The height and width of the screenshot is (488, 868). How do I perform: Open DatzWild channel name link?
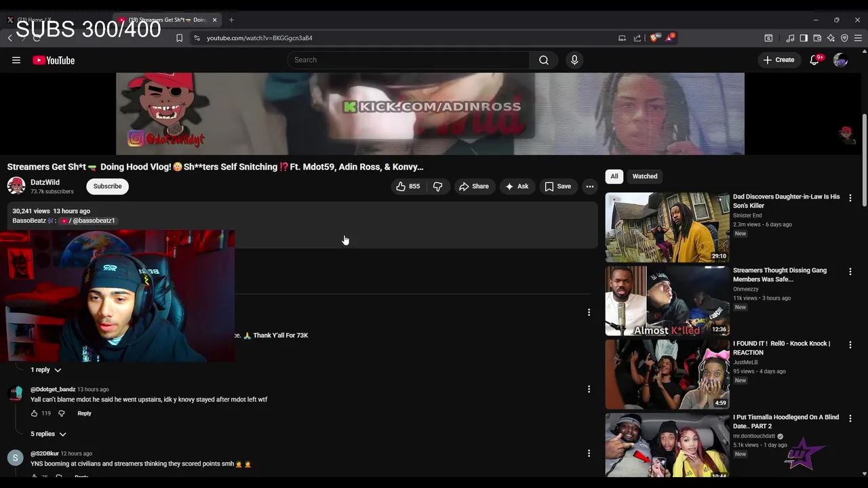45,182
